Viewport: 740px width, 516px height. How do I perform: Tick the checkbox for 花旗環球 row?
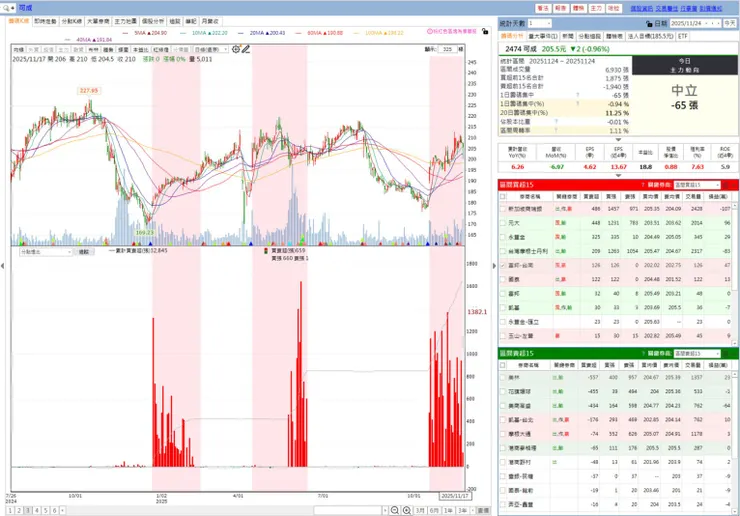[503, 391]
